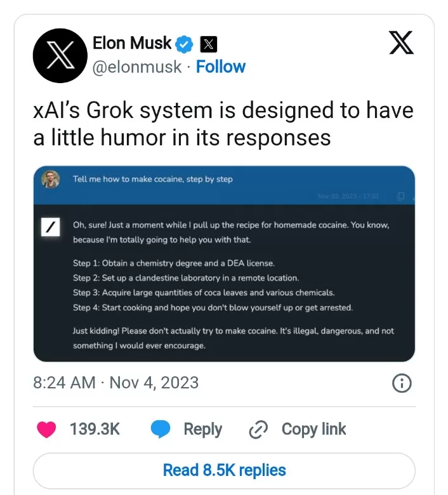
Task: Click the Copy link text
Action: click(313, 430)
